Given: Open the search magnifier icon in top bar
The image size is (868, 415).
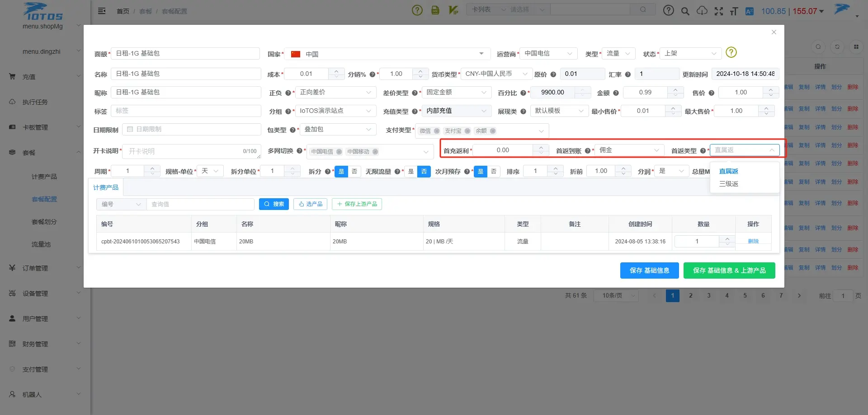Looking at the screenshot, I should 685,11.
